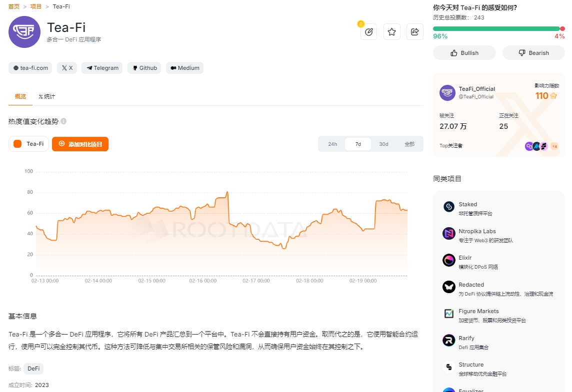Click the Ntropika Labs project name
The height and width of the screenshot is (392, 572).
477,231
